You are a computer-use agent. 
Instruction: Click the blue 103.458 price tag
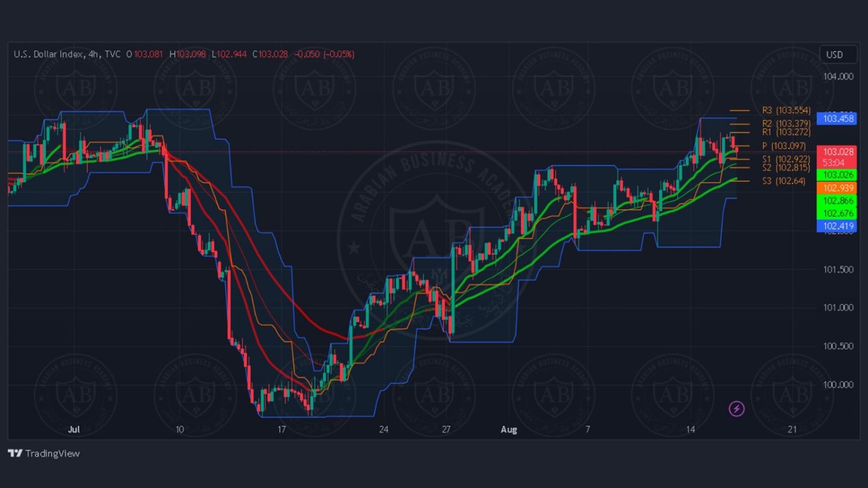tap(837, 119)
